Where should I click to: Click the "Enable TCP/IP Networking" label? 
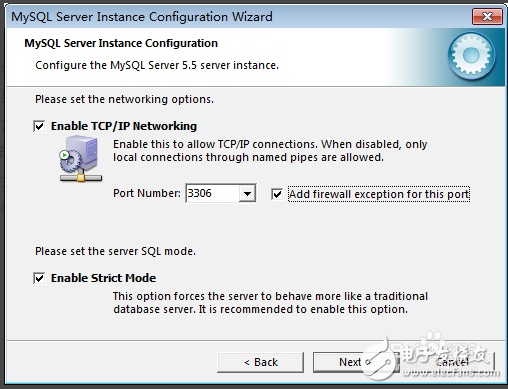[x=124, y=126]
